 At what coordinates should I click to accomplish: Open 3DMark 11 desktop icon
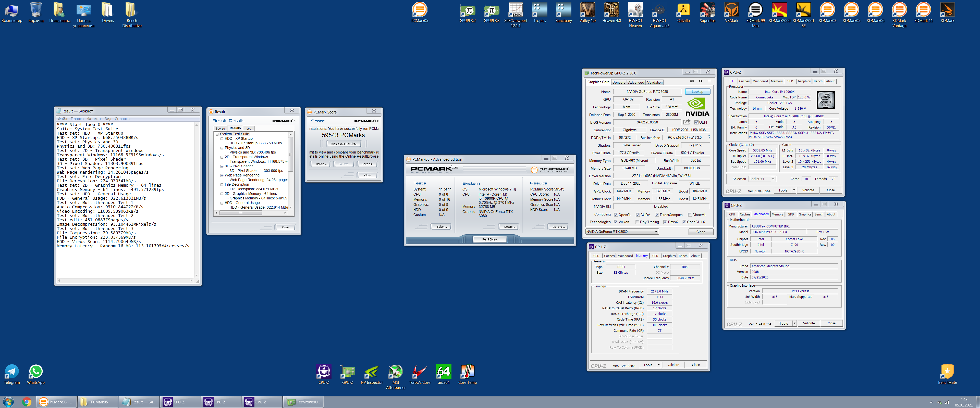(x=923, y=12)
